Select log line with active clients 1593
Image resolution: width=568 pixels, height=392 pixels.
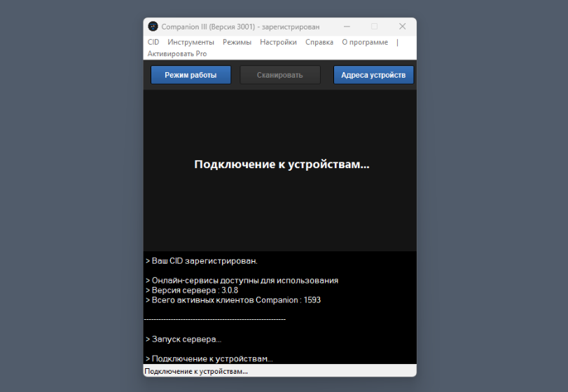click(233, 300)
